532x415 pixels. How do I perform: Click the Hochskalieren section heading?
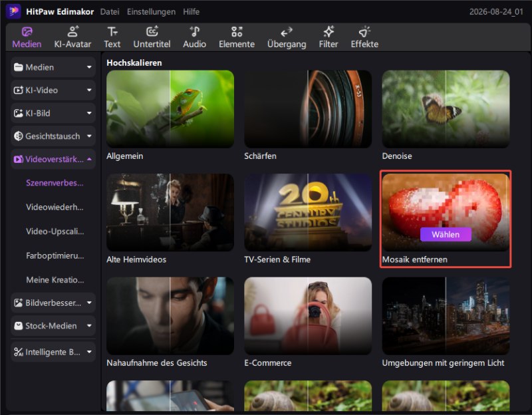tap(134, 63)
